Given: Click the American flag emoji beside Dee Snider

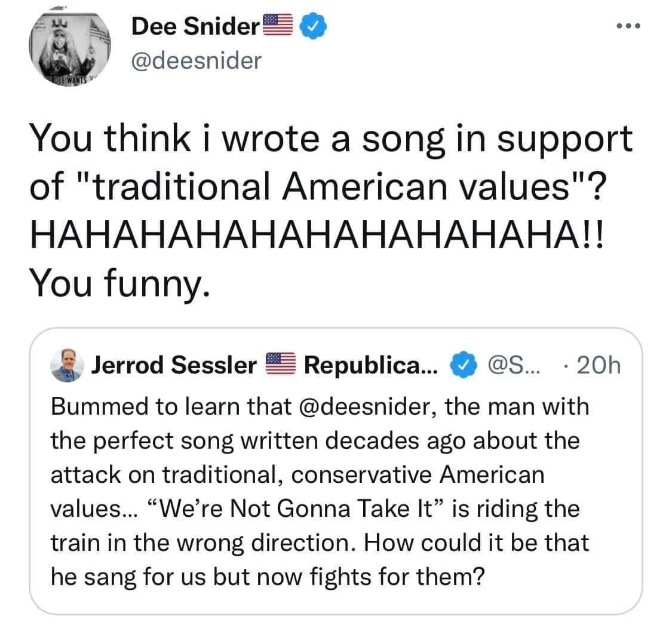Looking at the screenshot, I should click(279, 24).
